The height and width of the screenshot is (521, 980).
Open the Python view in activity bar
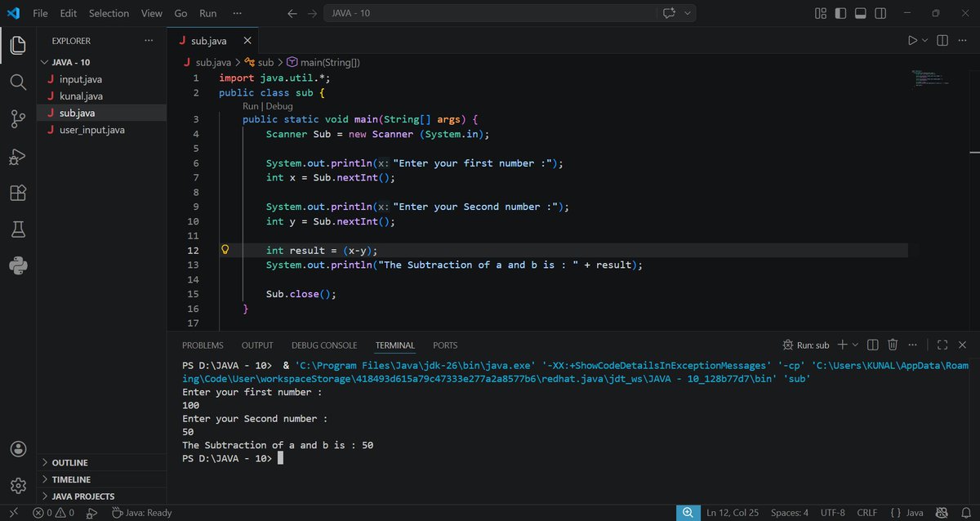point(18,265)
